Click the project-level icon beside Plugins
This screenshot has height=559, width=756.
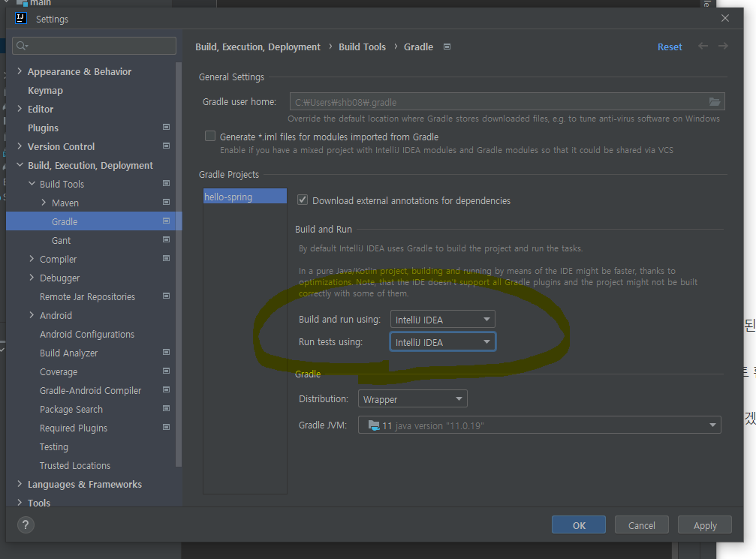[x=167, y=128]
